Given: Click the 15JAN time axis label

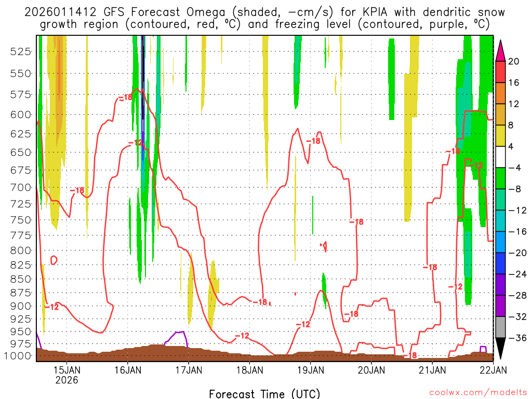Looking at the screenshot, I should (67, 369).
